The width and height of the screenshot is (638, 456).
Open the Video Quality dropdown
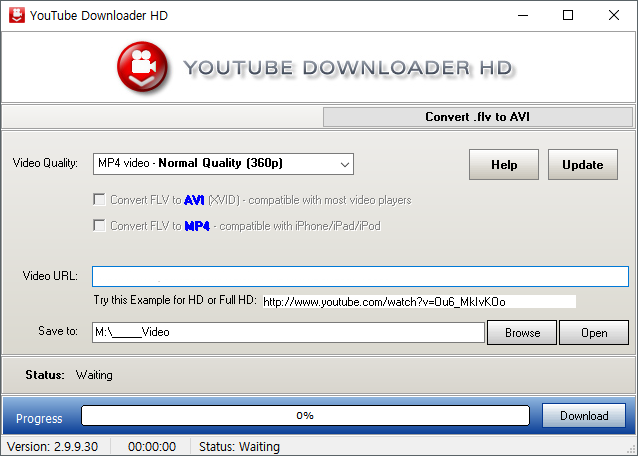(223, 164)
